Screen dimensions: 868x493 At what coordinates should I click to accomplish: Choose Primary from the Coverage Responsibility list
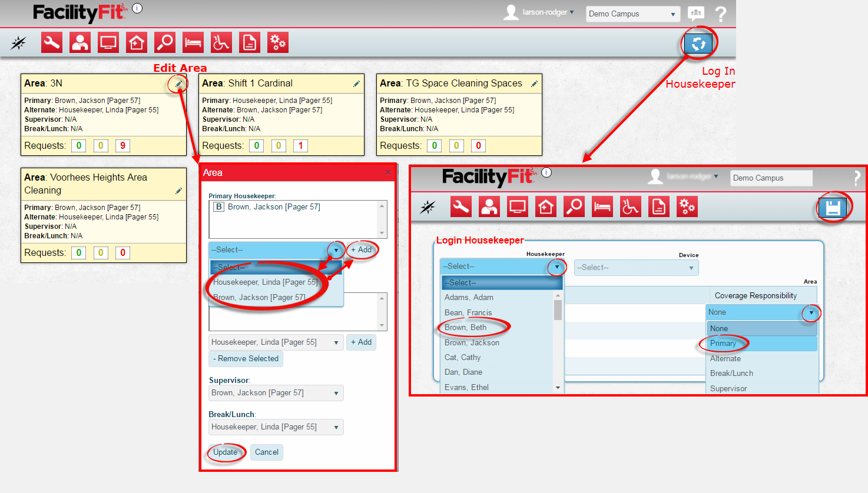[723, 344]
